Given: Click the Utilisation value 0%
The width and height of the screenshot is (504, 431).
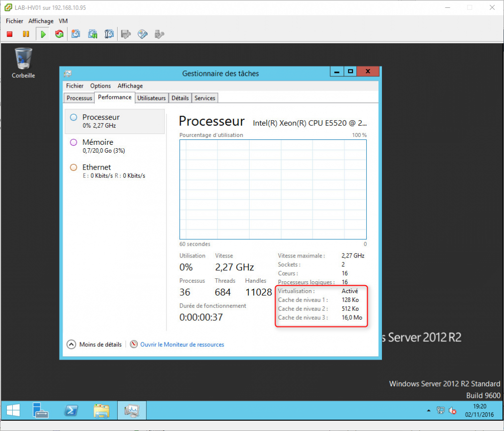Looking at the screenshot, I should [186, 267].
